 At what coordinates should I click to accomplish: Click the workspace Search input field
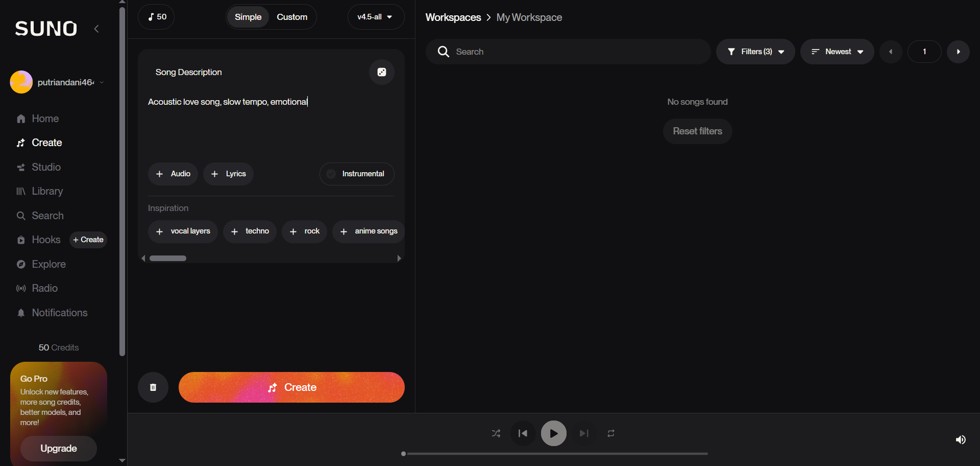pyautogui.click(x=577, y=52)
